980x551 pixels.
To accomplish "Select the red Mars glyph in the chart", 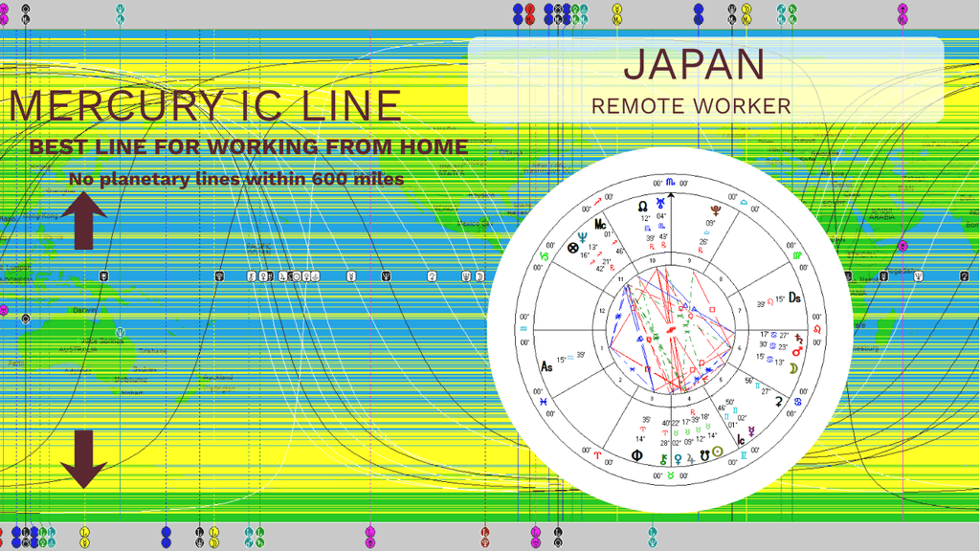I will pos(797,352).
